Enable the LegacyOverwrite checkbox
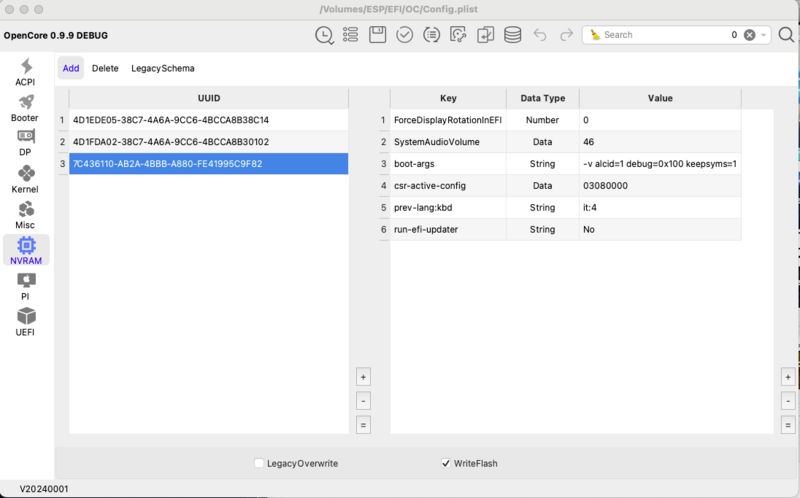Image resolution: width=800 pixels, height=498 pixels. [x=259, y=463]
